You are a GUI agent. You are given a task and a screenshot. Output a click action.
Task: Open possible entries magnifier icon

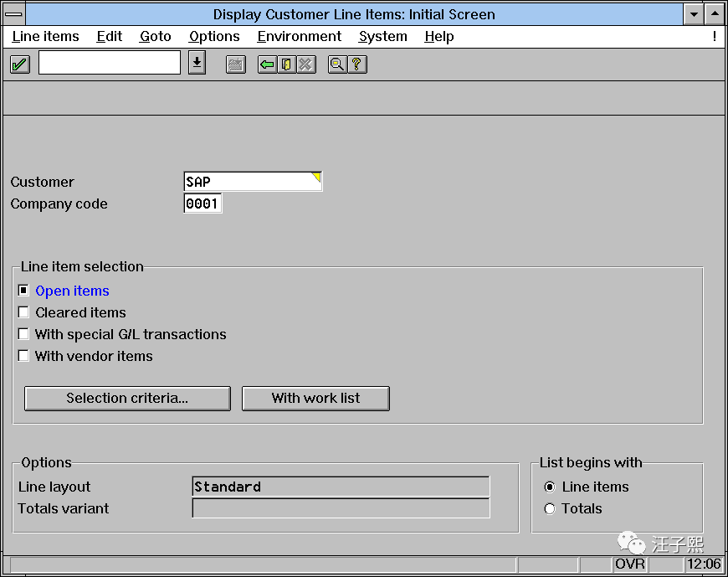(337, 64)
